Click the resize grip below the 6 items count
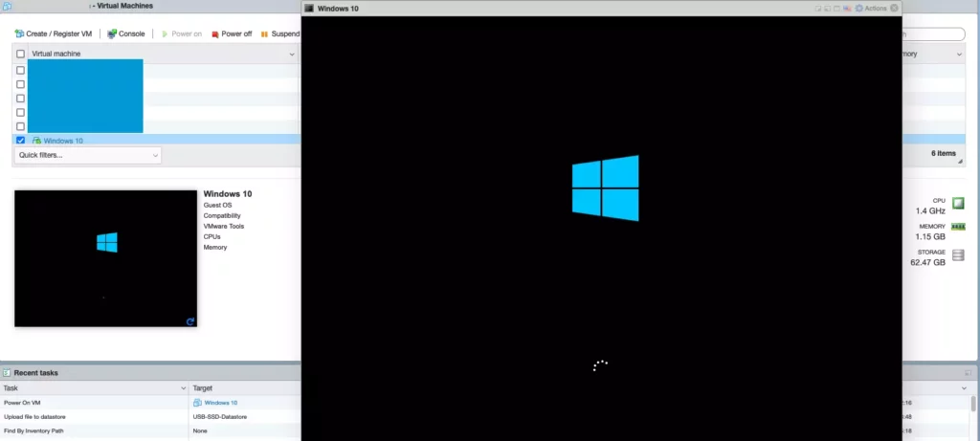This screenshot has width=980, height=441. (961, 162)
